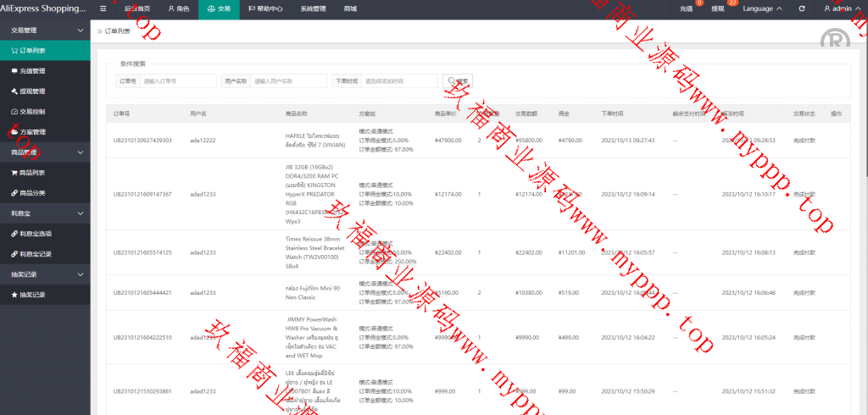Click the chat icon beside 充值管理

pyautogui.click(x=14, y=70)
